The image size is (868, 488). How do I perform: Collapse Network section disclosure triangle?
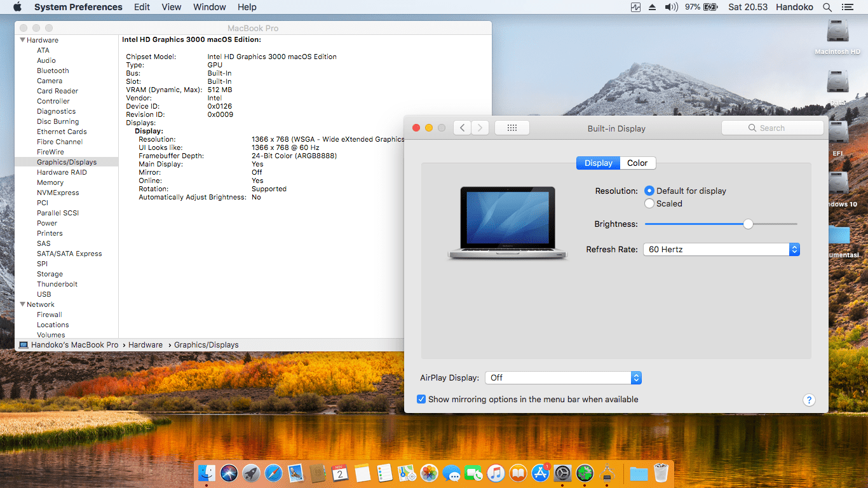coord(22,304)
